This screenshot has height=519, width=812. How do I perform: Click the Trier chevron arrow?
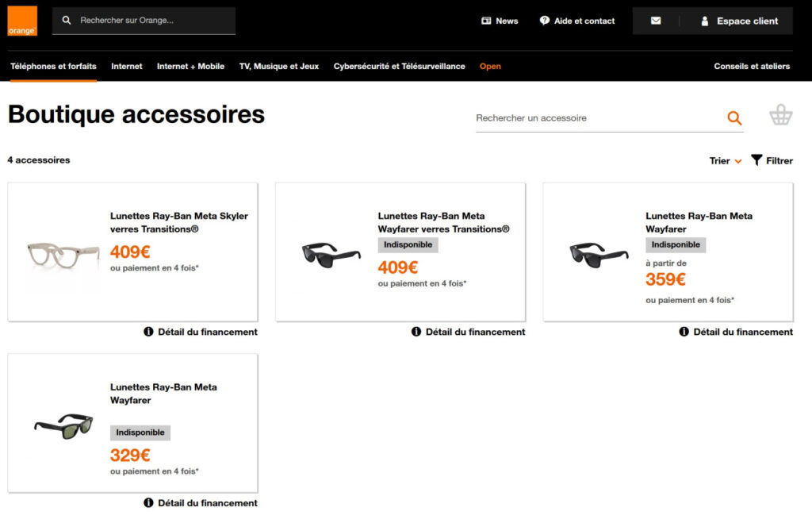pos(738,161)
